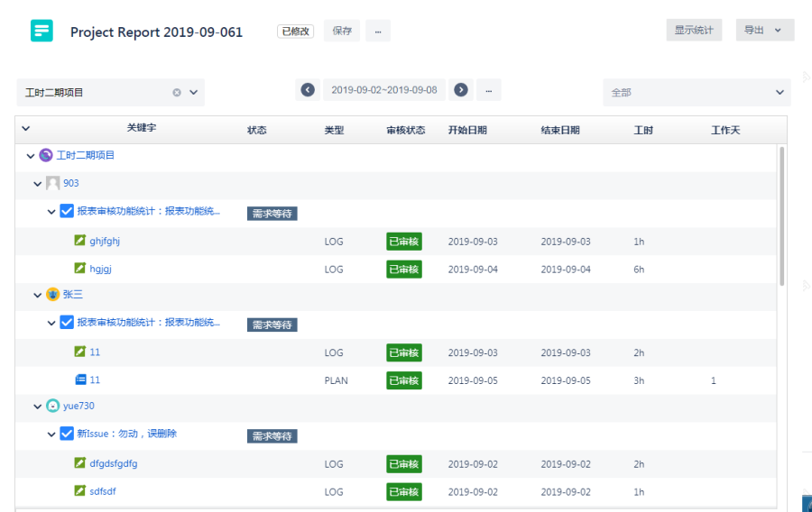Go to next week with right arrow
The width and height of the screenshot is (812, 512).
(461, 90)
